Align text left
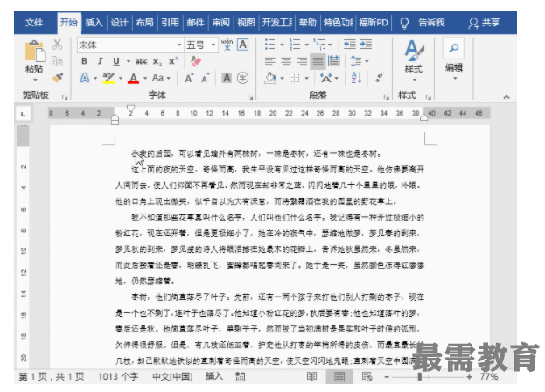The width and height of the screenshot is (545, 392). coord(269,61)
